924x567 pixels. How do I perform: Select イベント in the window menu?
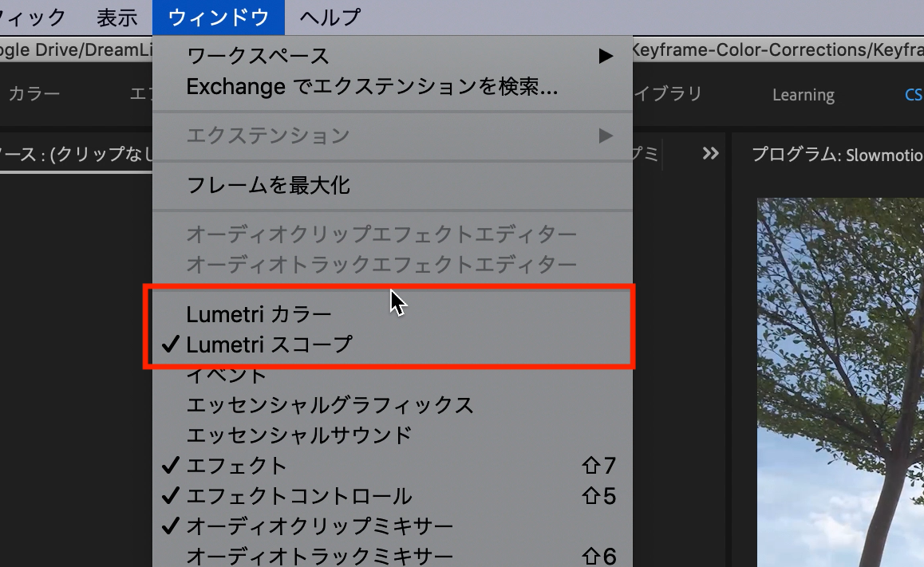tap(393, 375)
